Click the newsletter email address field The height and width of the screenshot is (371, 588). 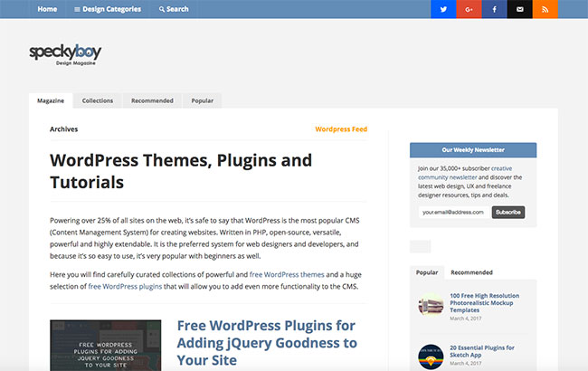coord(453,213)
